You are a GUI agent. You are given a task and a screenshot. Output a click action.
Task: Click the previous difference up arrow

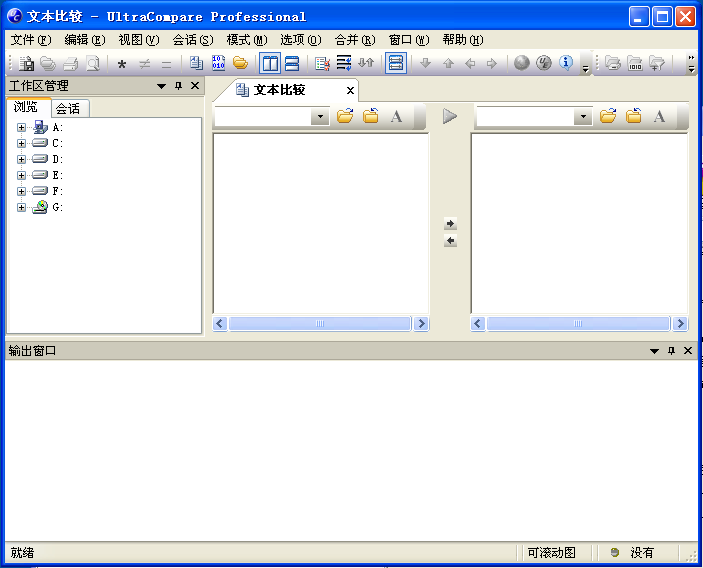point(448,63)
